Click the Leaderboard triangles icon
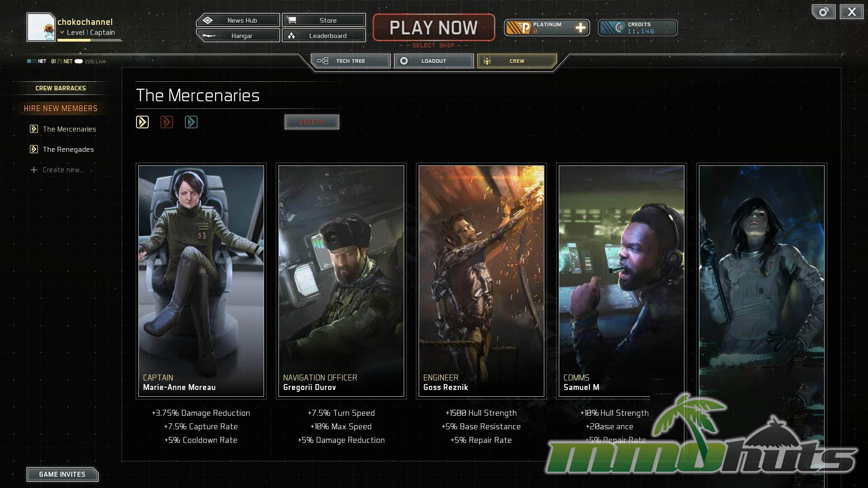The width and height of the screenshot is (868, 488). (x=292, y=36)
